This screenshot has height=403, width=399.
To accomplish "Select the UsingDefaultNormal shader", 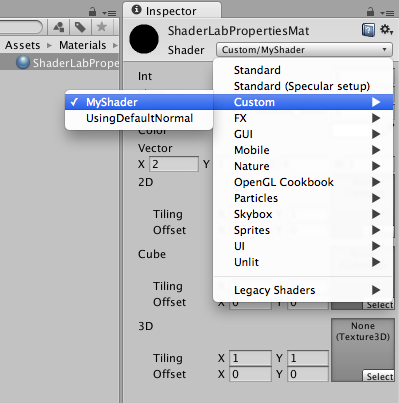I will (x=139, y=118).
